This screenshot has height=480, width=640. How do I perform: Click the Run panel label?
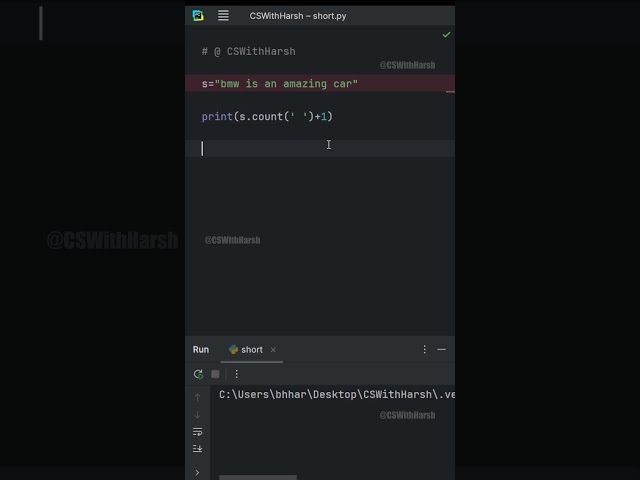201,350
